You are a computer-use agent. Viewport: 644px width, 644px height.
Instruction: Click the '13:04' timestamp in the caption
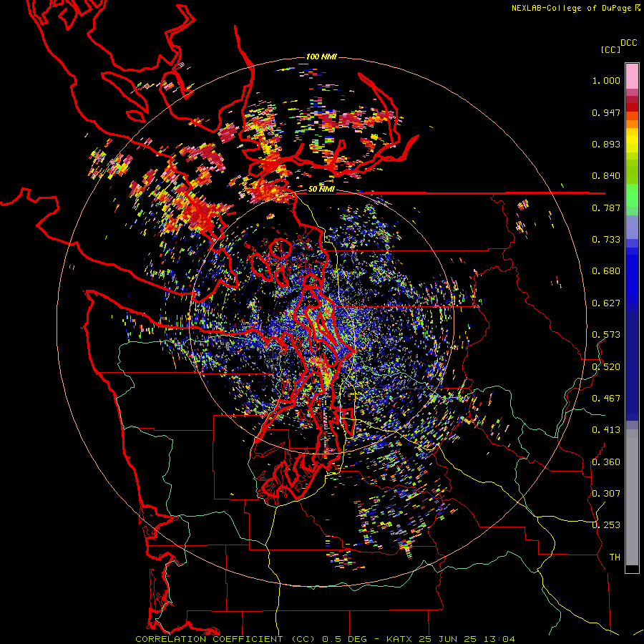(498, 639)
